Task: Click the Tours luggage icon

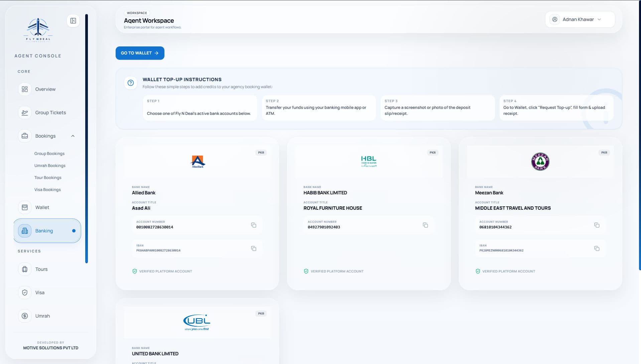Action: tap(25, 269)
